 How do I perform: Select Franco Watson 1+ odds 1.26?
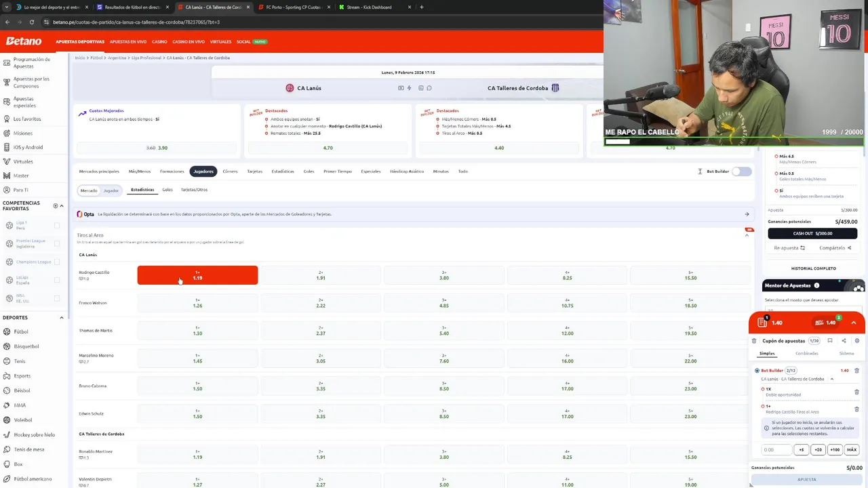click(x=197, y=303)
